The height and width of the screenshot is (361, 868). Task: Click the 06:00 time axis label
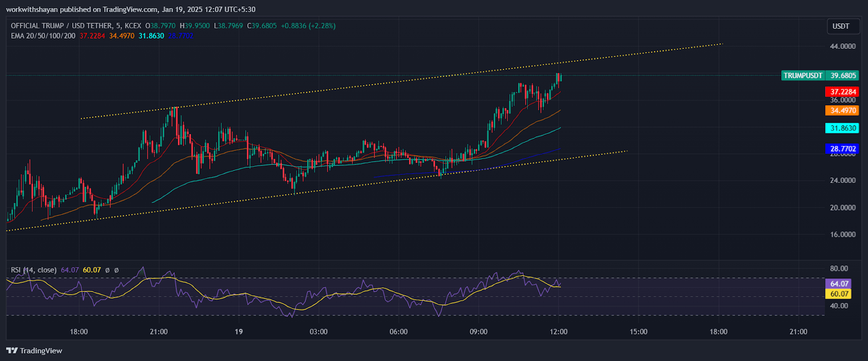398,332
